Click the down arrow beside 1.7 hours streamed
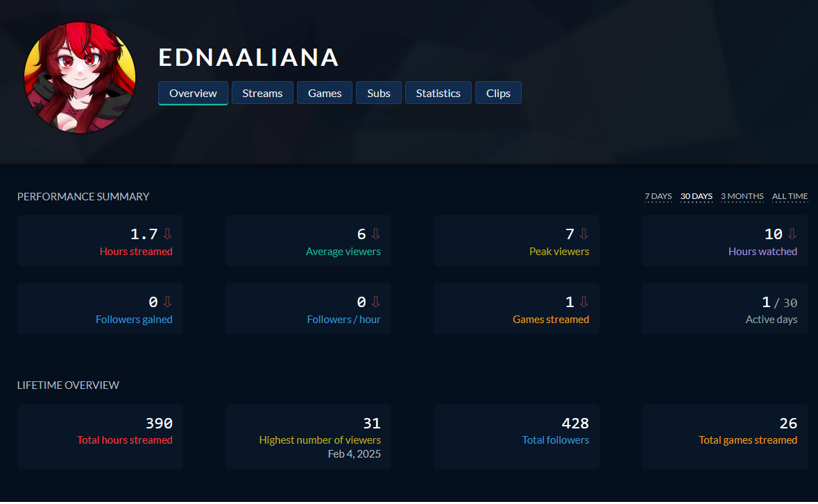This screenshot has height=504, width=818. (x=167, y=234)
